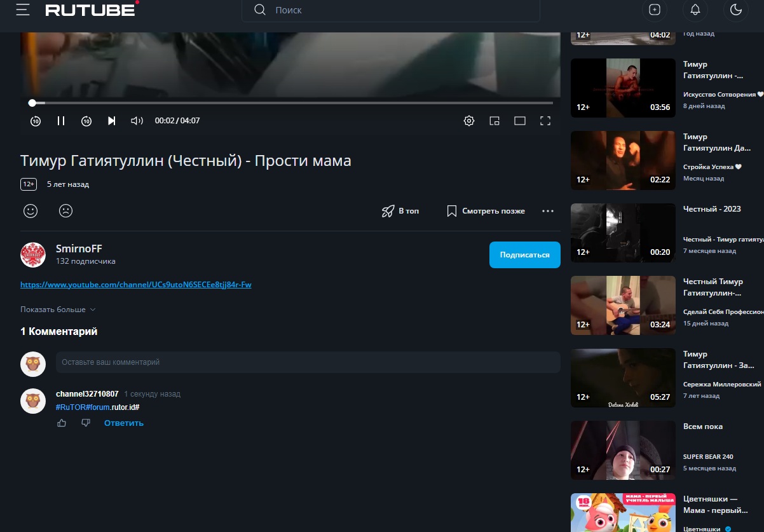Open Сделай Себя Профессион channel link
Viewport: 764px width, 532px height.
(x=723, y=312)
